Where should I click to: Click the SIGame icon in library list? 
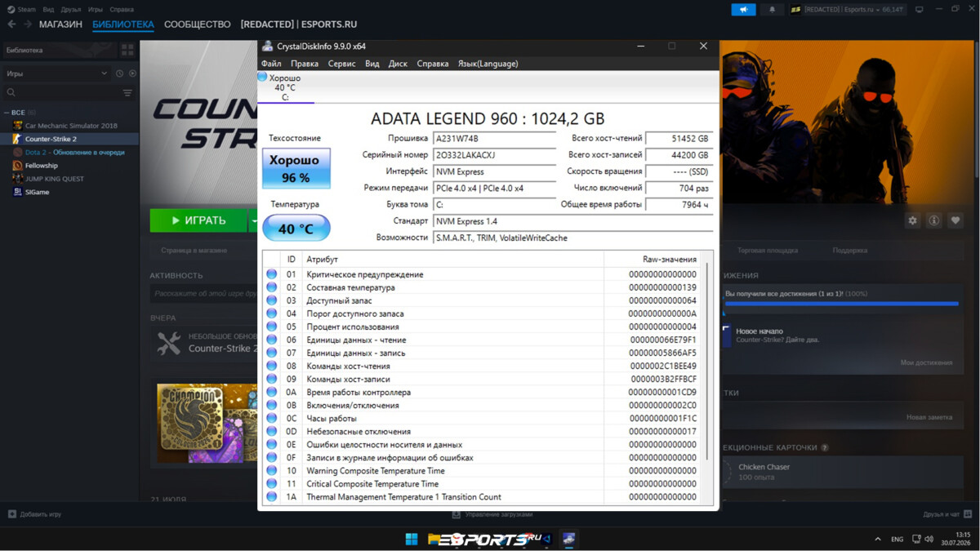(x=18, y=192)
